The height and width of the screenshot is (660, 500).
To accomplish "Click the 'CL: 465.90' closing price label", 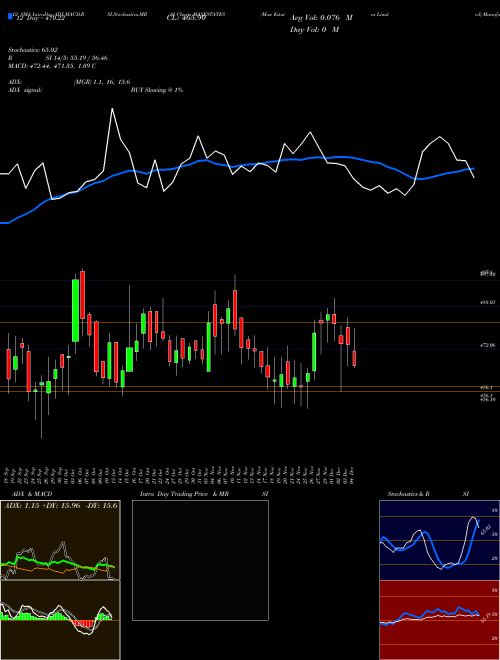I will tap(186, 18).
